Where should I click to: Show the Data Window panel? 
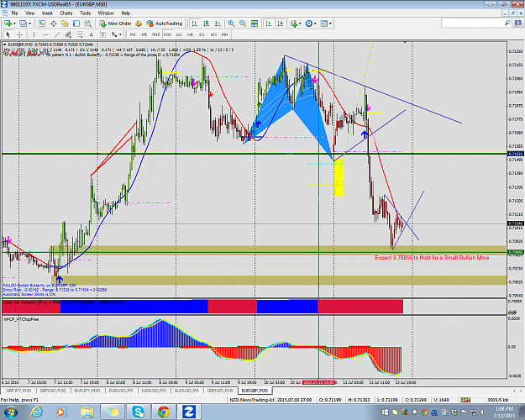pyautogui.click(x=53, y=24)
